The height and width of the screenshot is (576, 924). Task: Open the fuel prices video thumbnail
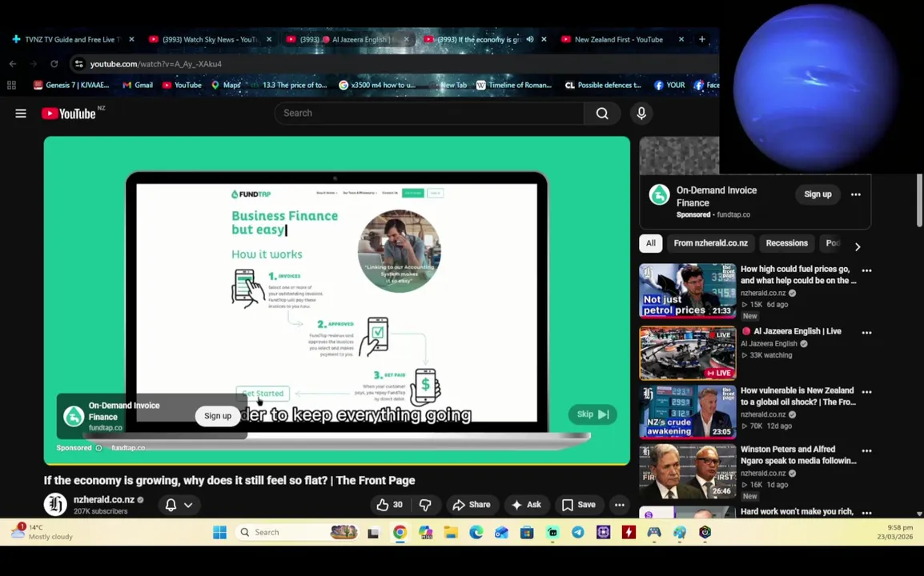pos(688,291)
